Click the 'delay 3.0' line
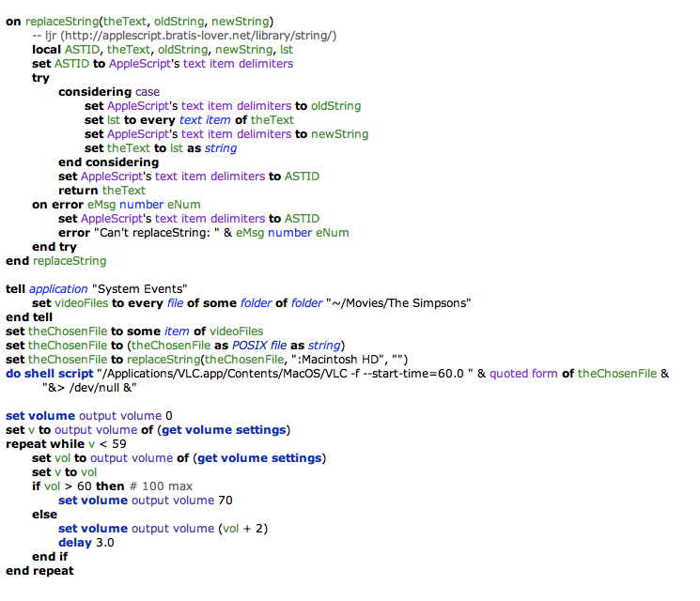Image resolution: width=700 pixels, height=601 pixels. pos(86,543)
